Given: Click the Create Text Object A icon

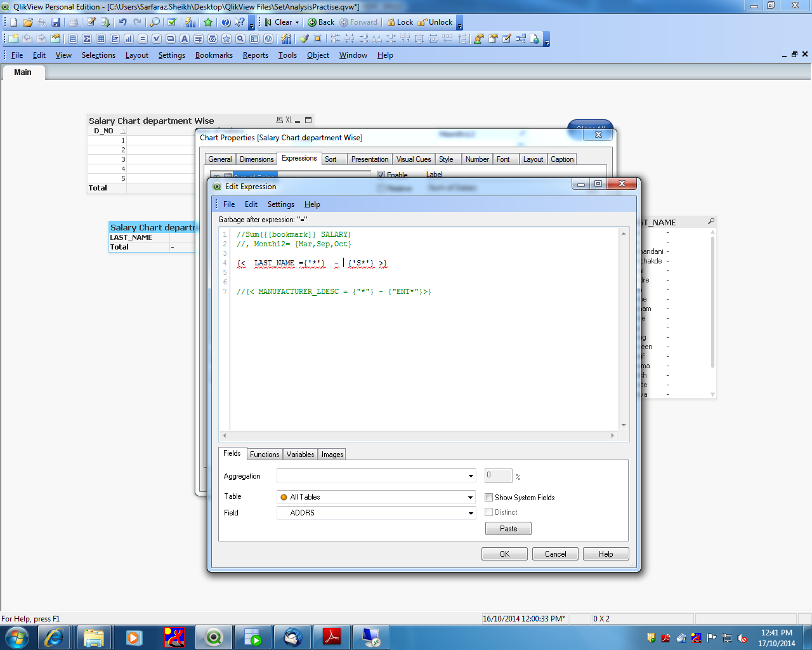Looking at the screenshot, I should 185,39.
